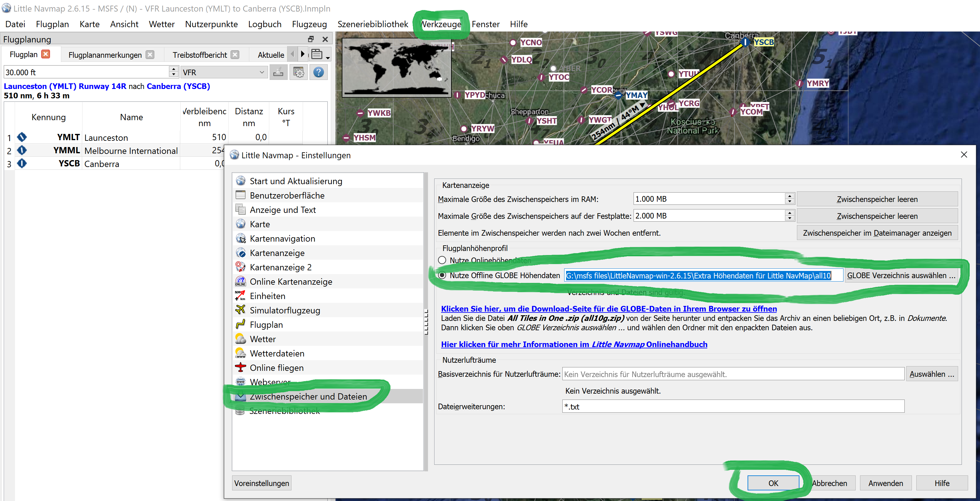Click the GLOBE directory path input field

coord(704,275)
